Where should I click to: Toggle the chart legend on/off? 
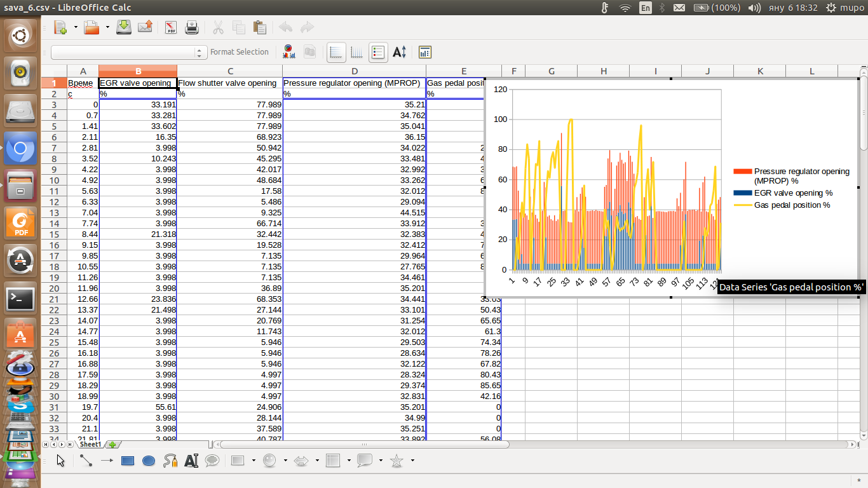[x=378, y=52]
